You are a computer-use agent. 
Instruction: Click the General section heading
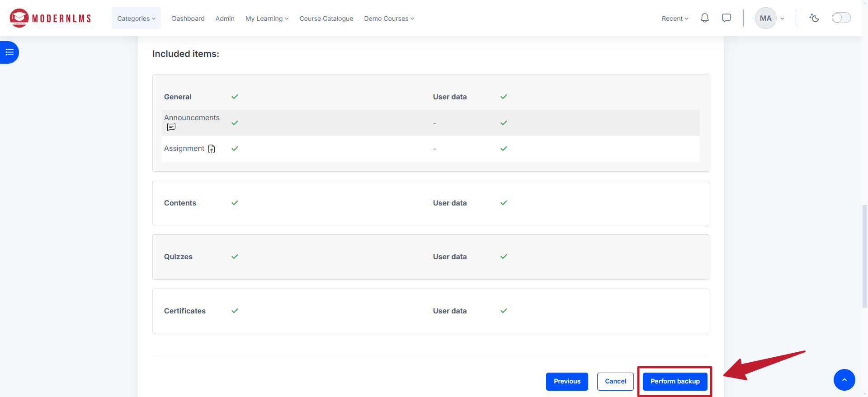coord(178,97)
